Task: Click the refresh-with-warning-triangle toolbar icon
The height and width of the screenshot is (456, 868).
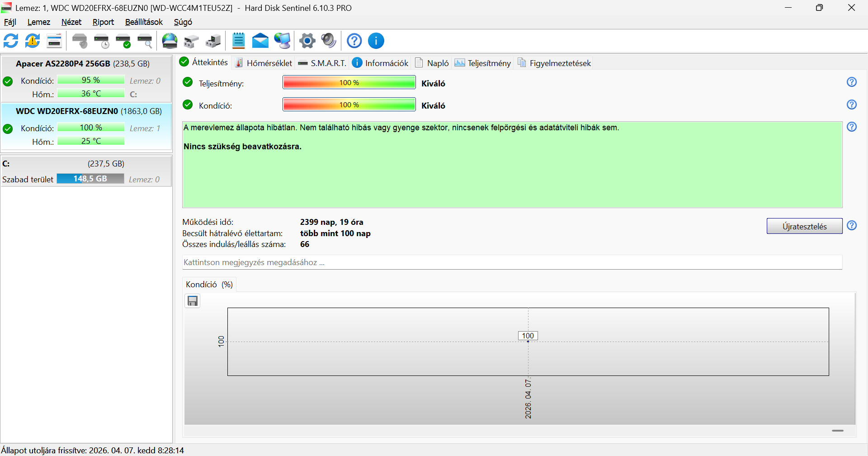Action: pyautogui.click(x=33, y=41)
